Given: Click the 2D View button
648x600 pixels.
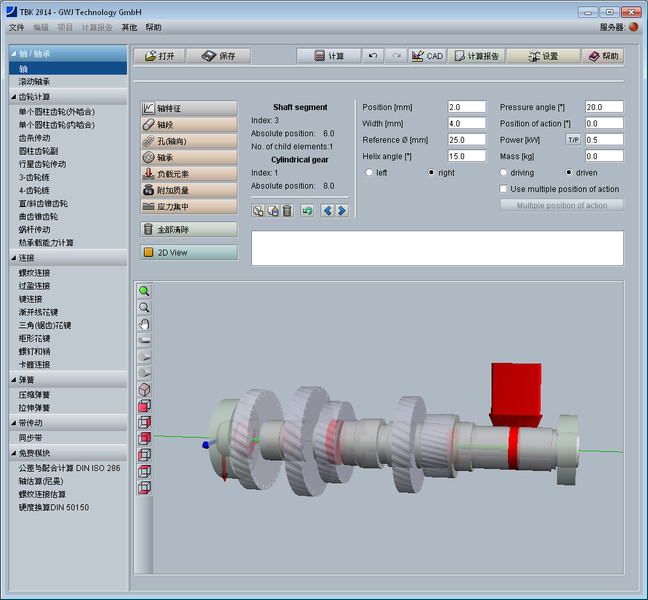Looking at the screenshot, I should pyautogui.click(x=189, y=253).
